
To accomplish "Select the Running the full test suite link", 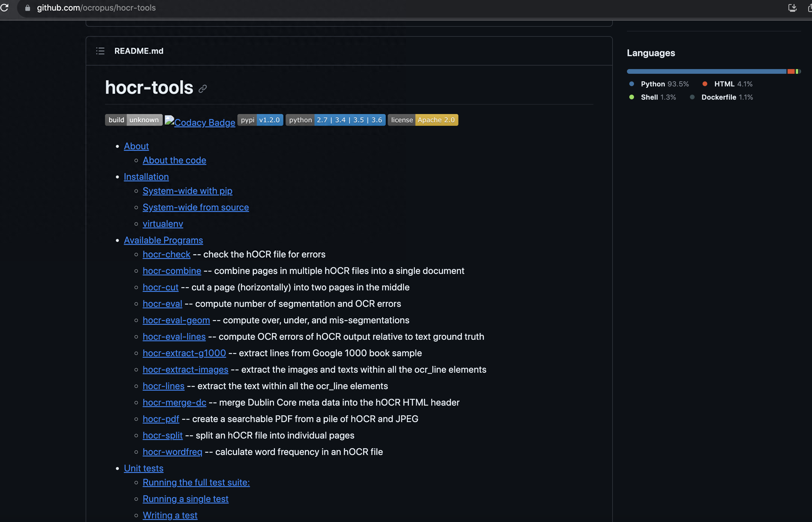I will (x=196, y=482).
